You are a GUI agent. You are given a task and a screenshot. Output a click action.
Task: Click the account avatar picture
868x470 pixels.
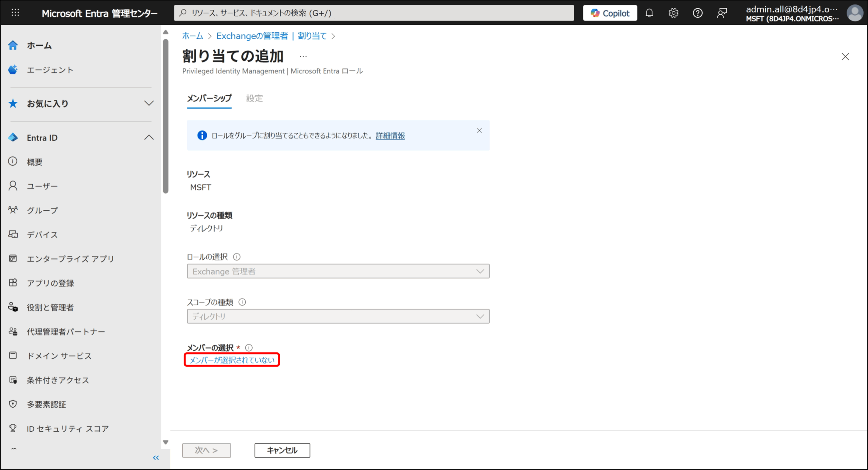(x=854, y=13)
